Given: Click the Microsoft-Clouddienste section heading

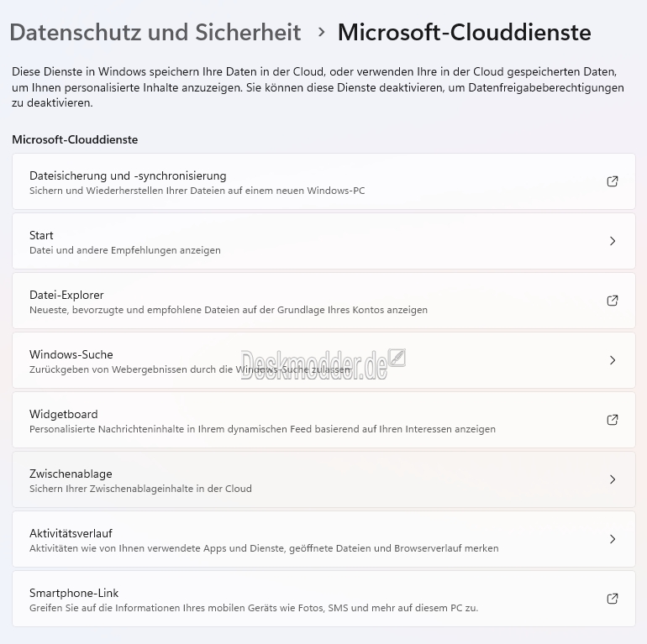Looking at the screenshot, I should [x=75, y=139].
